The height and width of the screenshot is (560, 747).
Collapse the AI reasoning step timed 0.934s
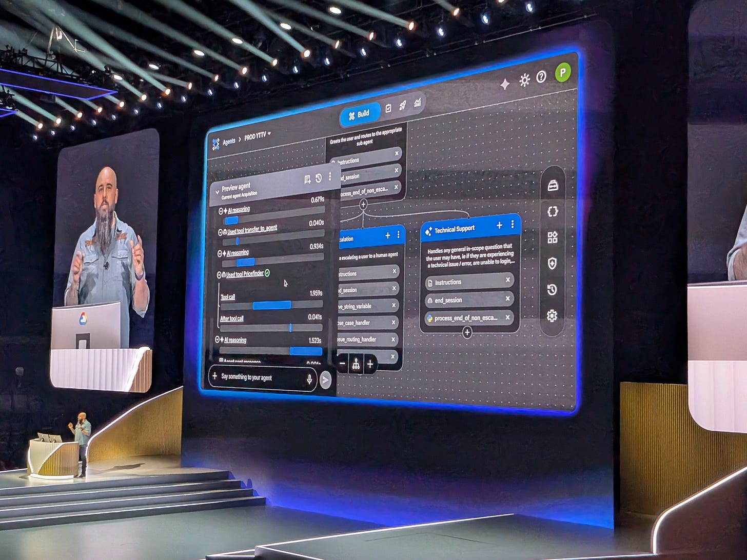(x=220, y=254)
